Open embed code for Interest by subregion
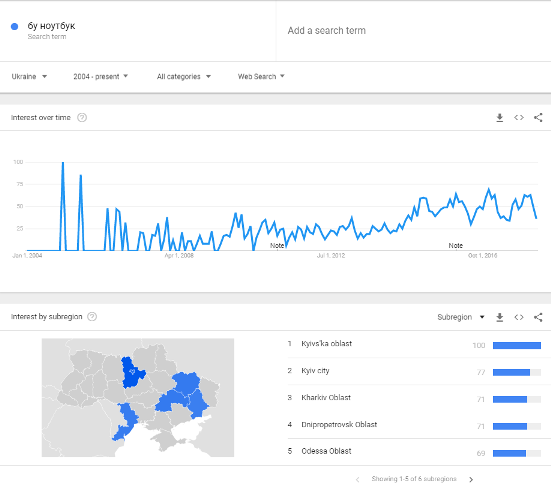The width and height of the screenshot is (551, 490). (x=519, y=317)
